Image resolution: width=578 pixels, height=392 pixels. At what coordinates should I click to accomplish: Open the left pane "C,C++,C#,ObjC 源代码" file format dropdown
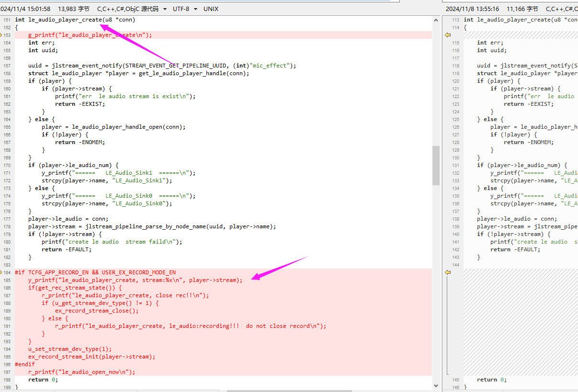point(132,9)
